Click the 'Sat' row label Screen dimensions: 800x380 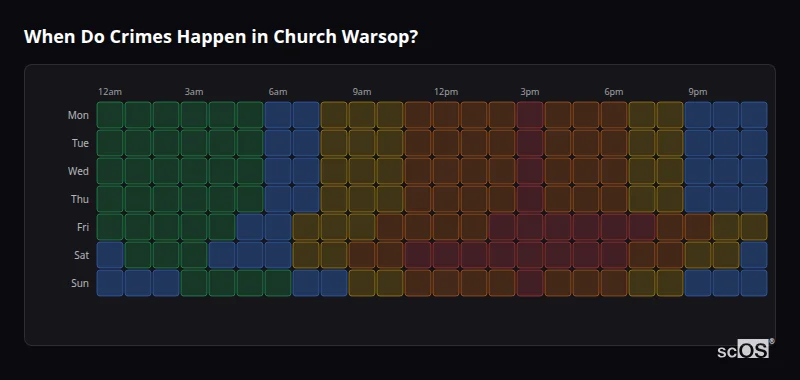tap(81, 256)
